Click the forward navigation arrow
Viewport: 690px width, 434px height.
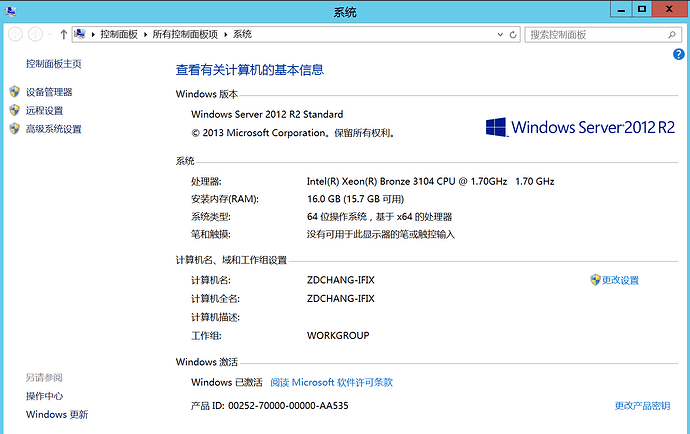(x=35, y=34)
